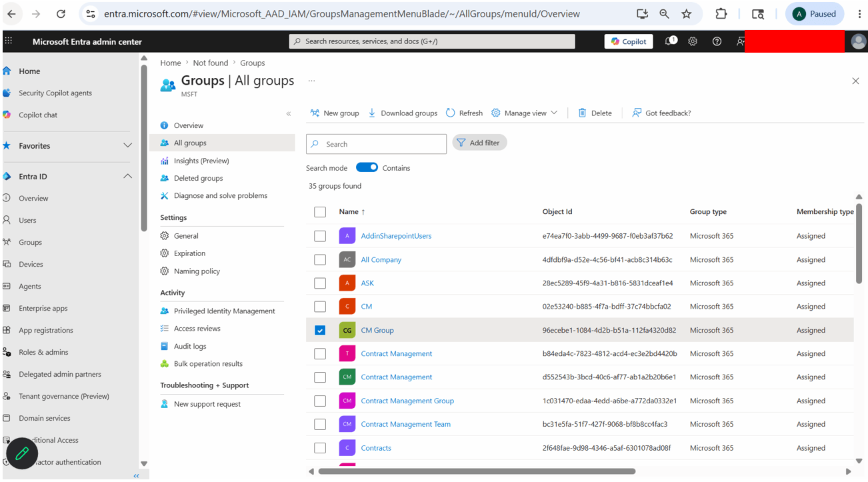Open the All Company group link
Image resolution: width=868 pixels, height=482 pixels.
[381, 260]
